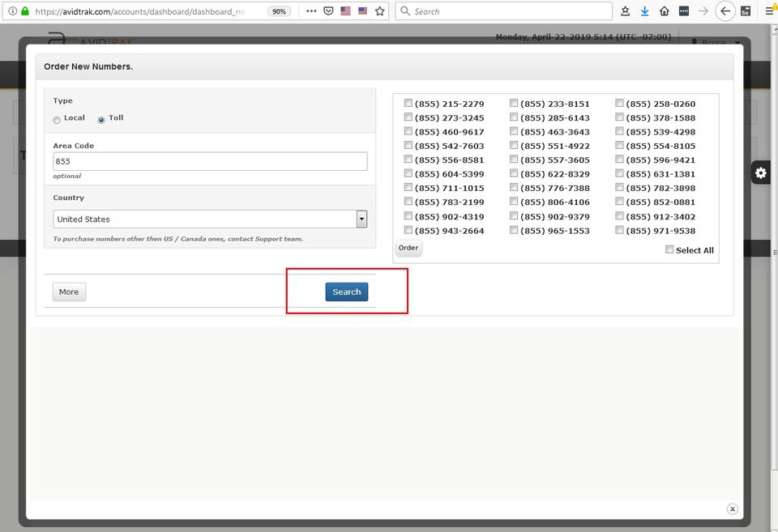The width and height of the screenshot is (778, 532).
Task: Click the (855) 542-7603 number text
Action: tap(450, 146)
